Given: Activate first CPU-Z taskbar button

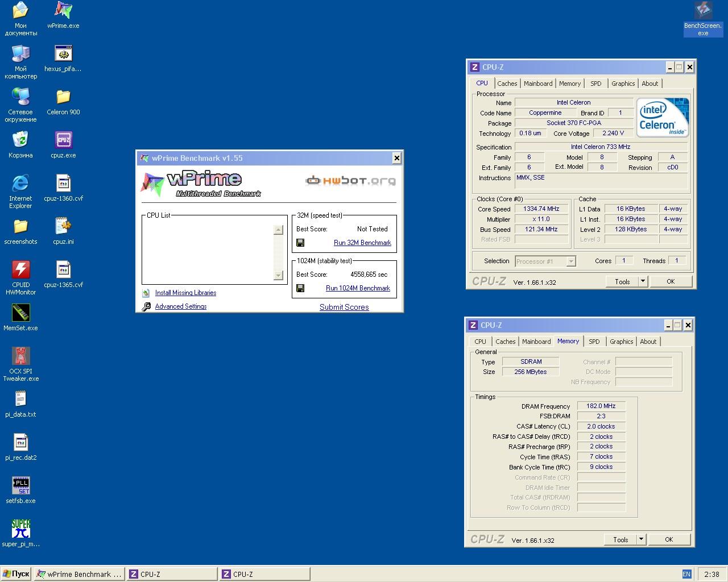Looking at the screenshot, I should pyautogui.click(x=172, y=574).
